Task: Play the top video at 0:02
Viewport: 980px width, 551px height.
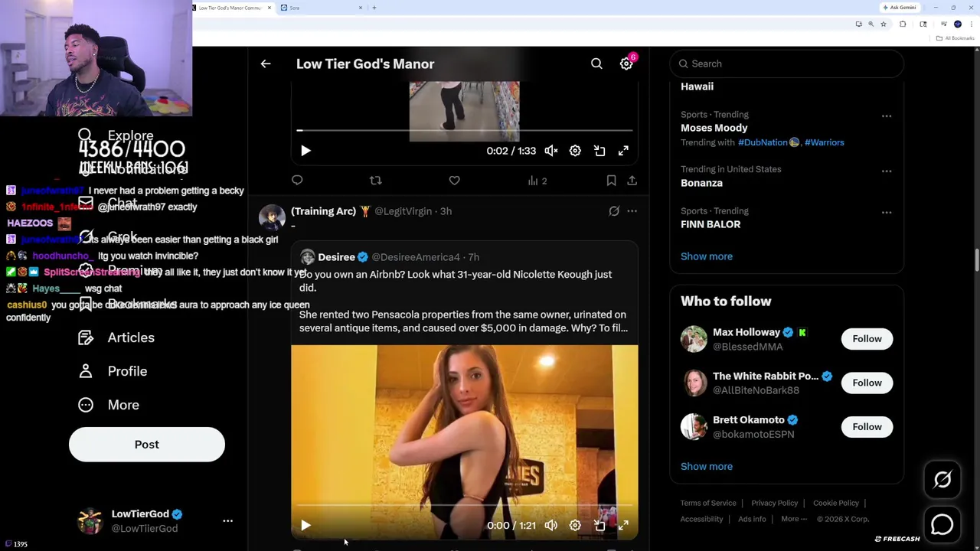Action: [x=305, y=151]
